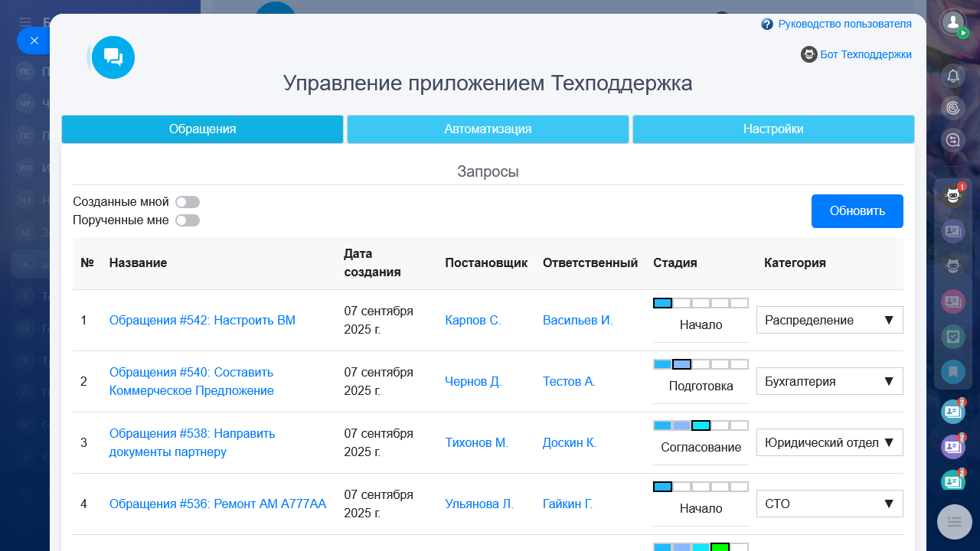The image size is (980, 551).
Task: Switch to the "Автоматизация" tab
Action: 488,129
